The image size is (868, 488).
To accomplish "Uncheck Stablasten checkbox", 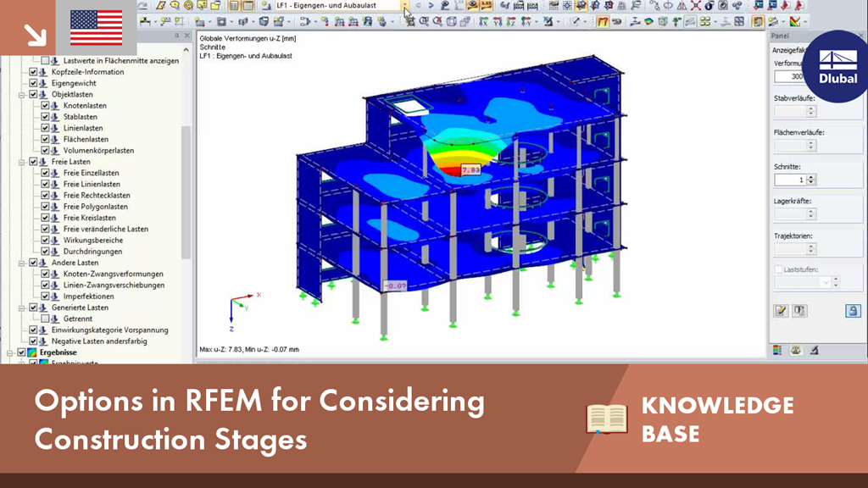I will point(46,117).
